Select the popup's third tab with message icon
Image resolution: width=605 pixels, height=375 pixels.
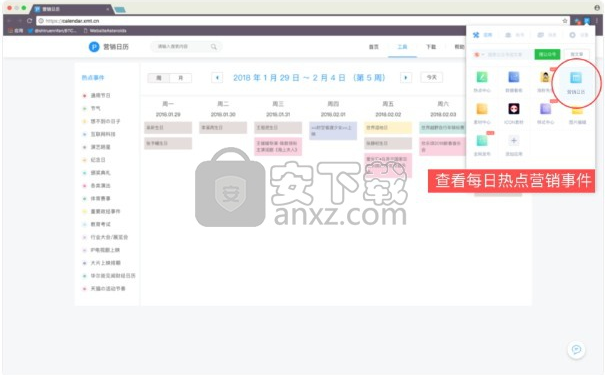click(x=547, y=35)
